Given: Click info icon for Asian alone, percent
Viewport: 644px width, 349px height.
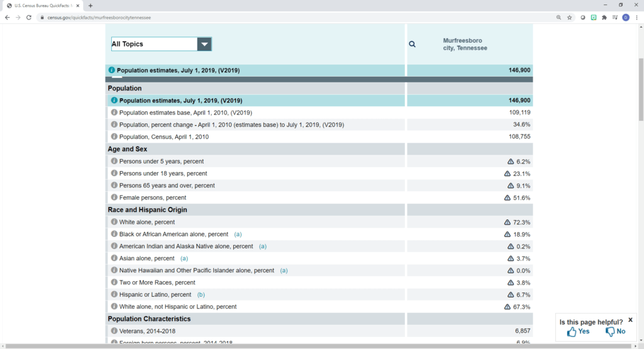Looking at the screenshot, I should click(114, 258).
